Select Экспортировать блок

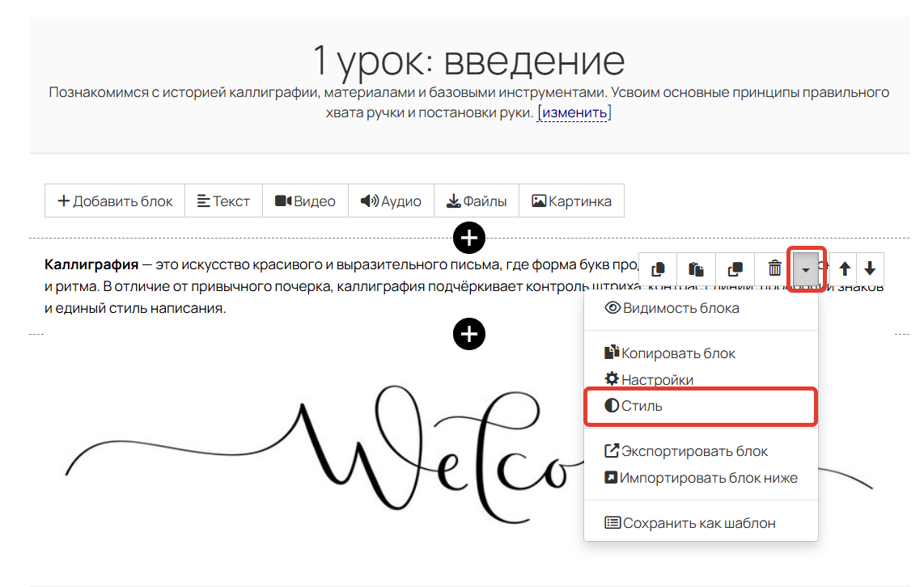point(686,451)
